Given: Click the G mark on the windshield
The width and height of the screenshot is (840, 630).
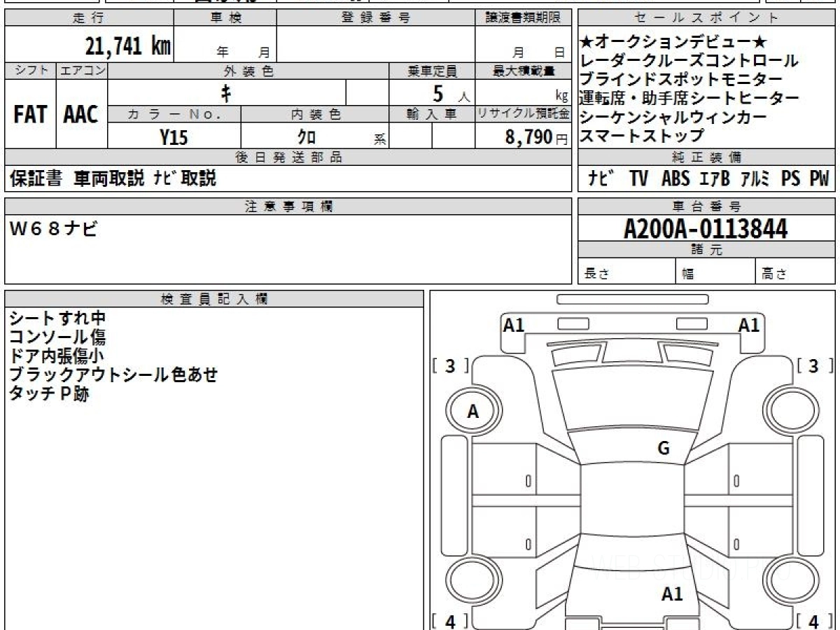Looking at the screenshot, I should pyautogui.click(x=664, y=449).
